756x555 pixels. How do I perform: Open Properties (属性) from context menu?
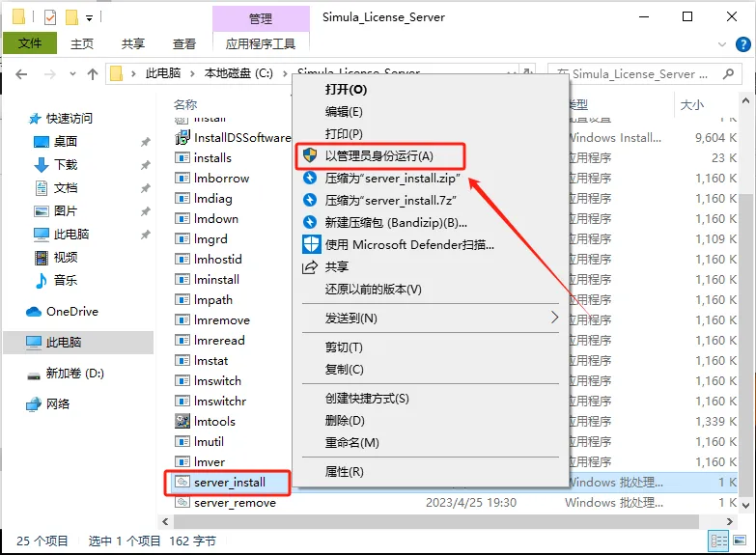pos(345,472)
